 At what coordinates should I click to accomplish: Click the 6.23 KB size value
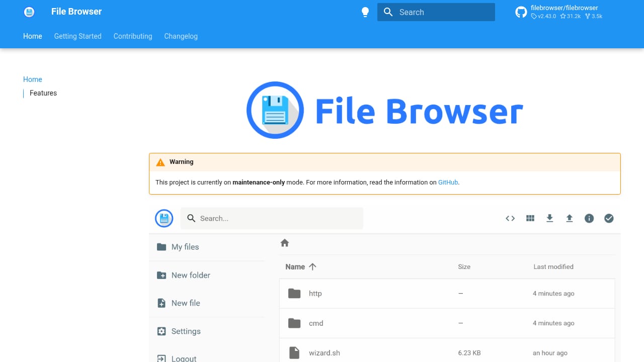(x=469, y=353)
